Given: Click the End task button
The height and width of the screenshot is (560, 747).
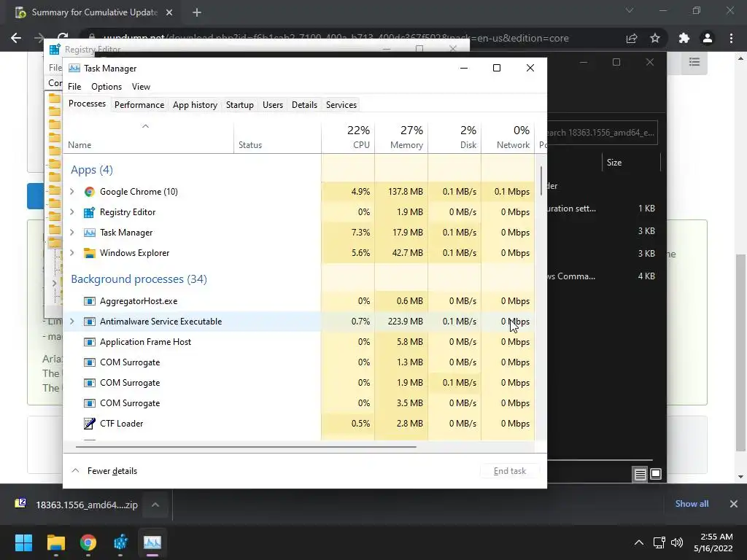Looking at the screenshot, I should pyautogui.click(x=510, y=471).
